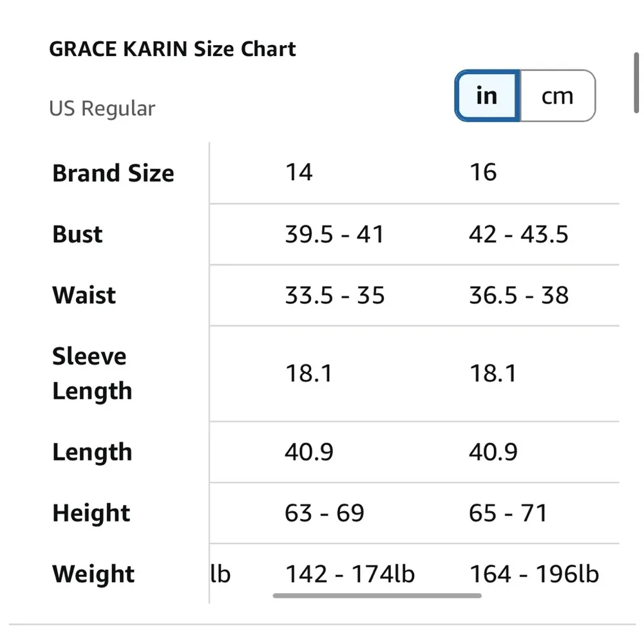This screenshot has width=644, height=644.
Task: Click the Brand Size row header
Action: tap(113, 173)
